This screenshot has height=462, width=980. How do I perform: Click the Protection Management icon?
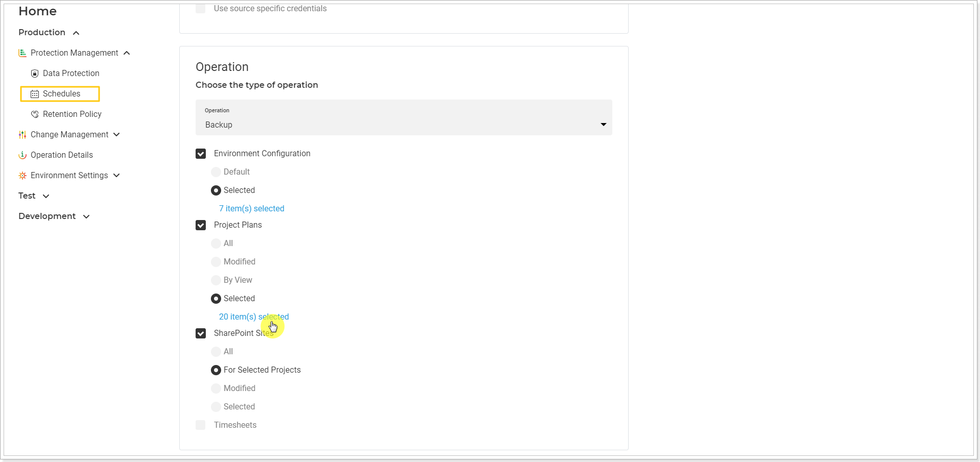pos(22,53)
